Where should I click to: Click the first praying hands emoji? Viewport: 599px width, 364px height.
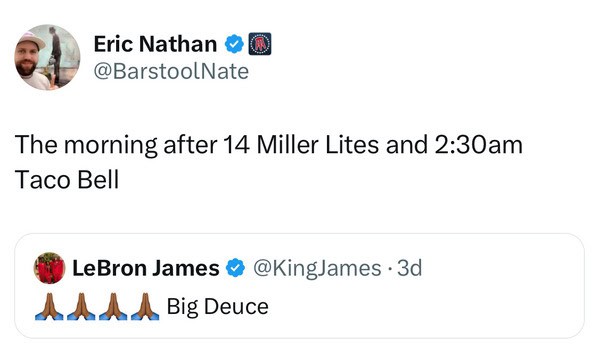point(49,307)
